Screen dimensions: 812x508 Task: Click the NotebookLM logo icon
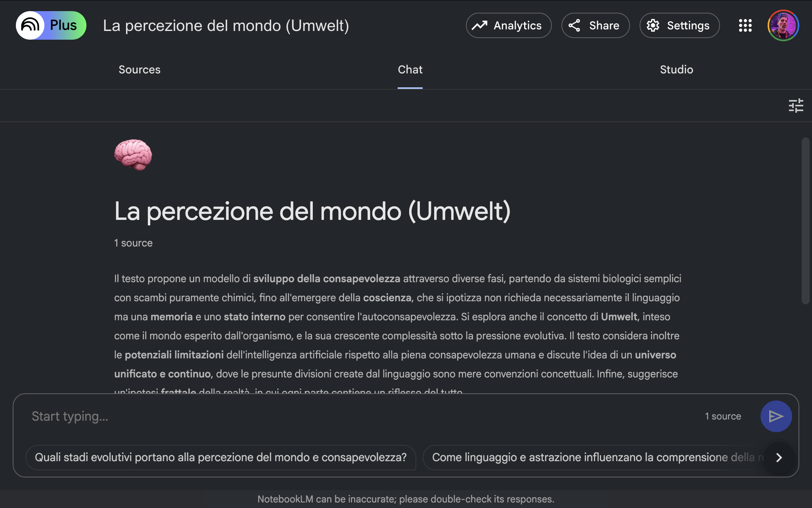(x=30, y=25)
